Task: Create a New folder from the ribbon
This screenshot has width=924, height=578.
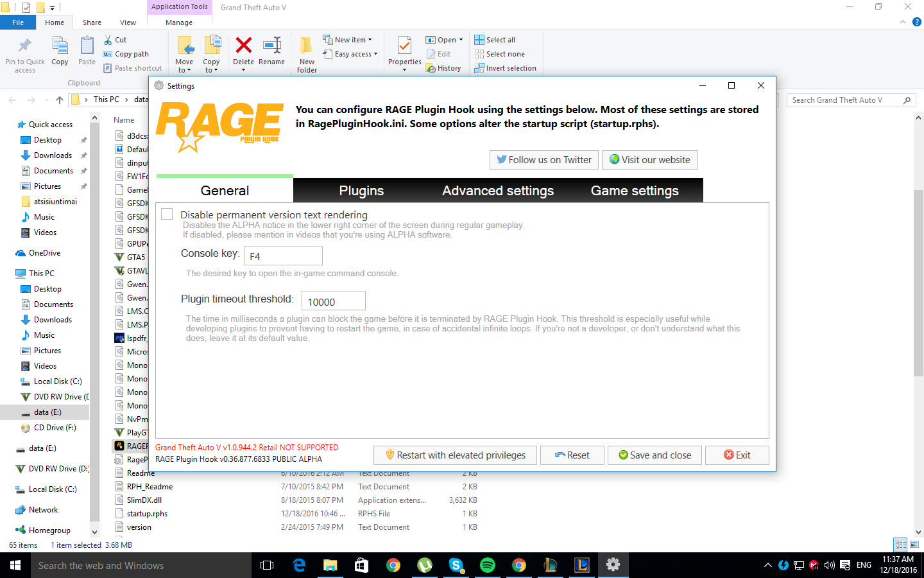Action: [x=307, y=55]
